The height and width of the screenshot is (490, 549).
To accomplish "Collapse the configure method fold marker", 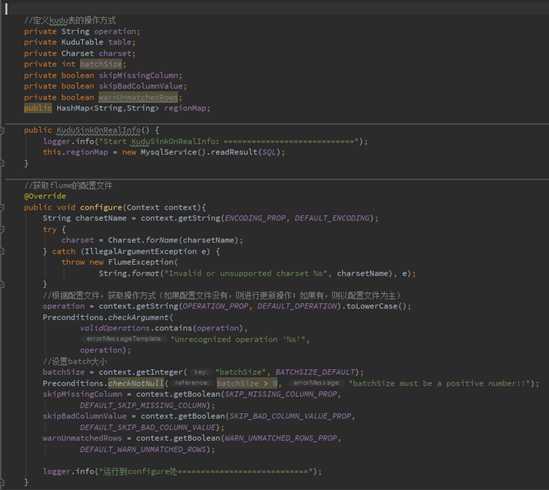I will pos(2,208).
